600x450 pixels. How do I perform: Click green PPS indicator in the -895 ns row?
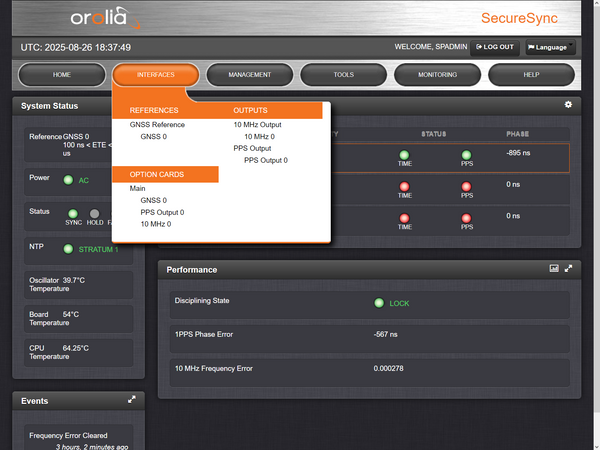click(x=466, y=155)
